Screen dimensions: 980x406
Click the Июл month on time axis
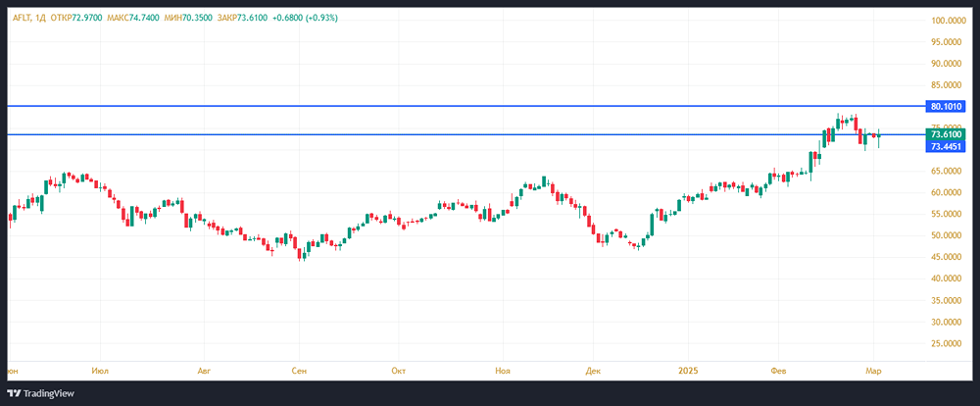click(x=98, y=371)
